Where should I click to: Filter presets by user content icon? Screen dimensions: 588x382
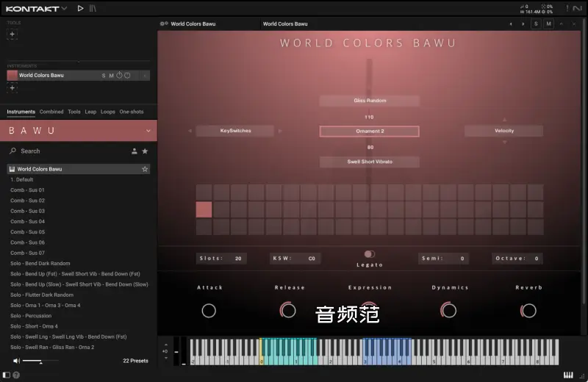tap(135, 151)
